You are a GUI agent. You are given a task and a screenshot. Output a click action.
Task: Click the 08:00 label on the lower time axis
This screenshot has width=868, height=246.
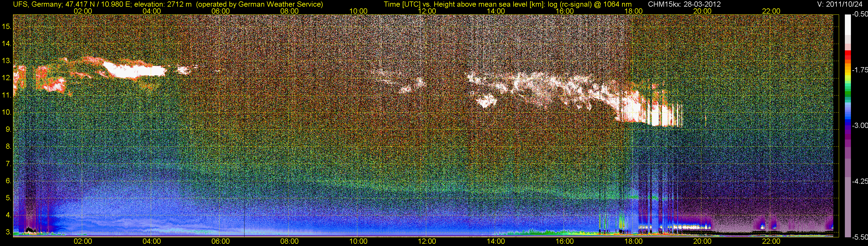pos(289,241)
